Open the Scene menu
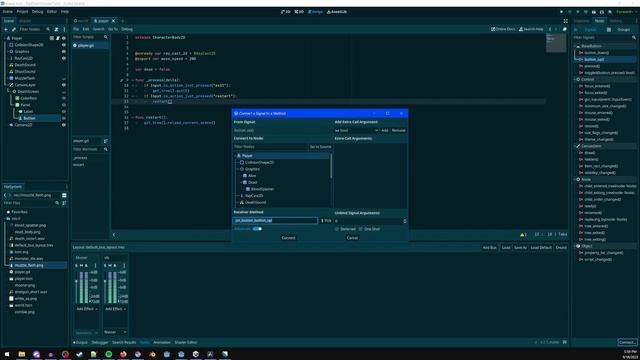 pos(8,12)
